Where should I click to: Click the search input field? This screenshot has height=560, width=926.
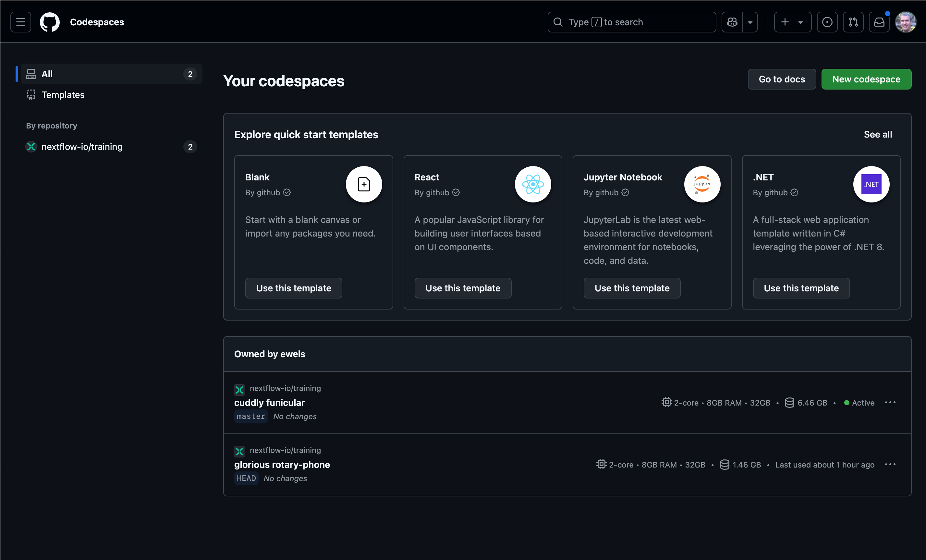(x=632, y=22)
